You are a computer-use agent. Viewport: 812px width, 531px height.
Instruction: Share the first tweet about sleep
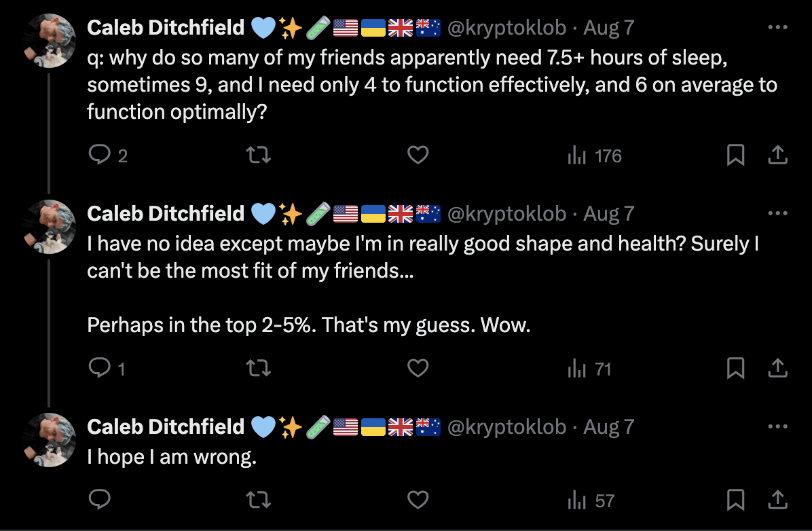tap(777, 156)
